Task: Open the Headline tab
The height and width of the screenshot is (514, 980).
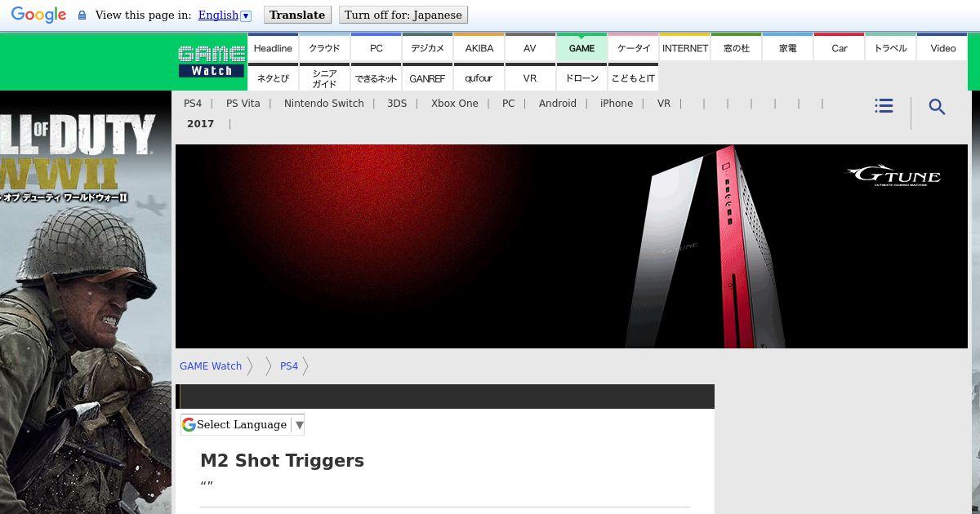Action: (273, 47)
